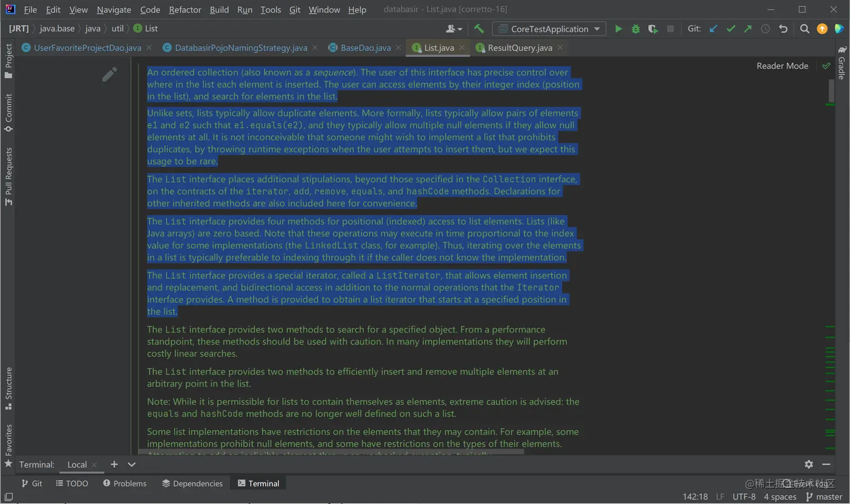Select the Terminal tool window button
Image resolution: width=850 pixels, height=504 pixels.
pyautogui.click(x=259, y=483)
